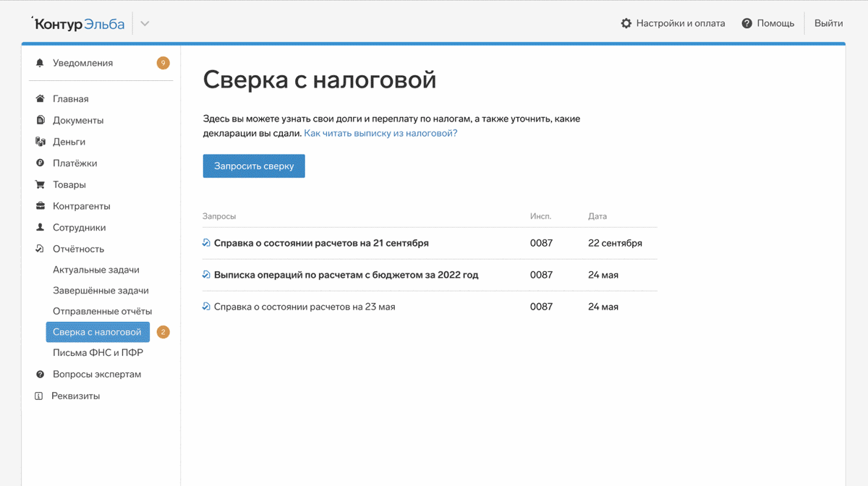Click the bell icon for Уведомления
The image size is (868, 486).
40,63
